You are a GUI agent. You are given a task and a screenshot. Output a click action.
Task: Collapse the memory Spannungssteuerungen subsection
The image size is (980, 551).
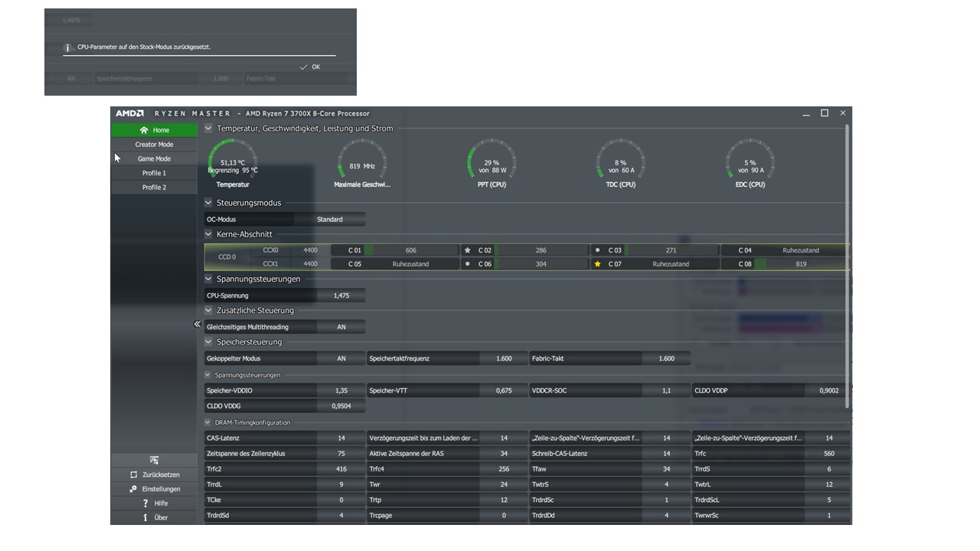click(x=207, y=375)
